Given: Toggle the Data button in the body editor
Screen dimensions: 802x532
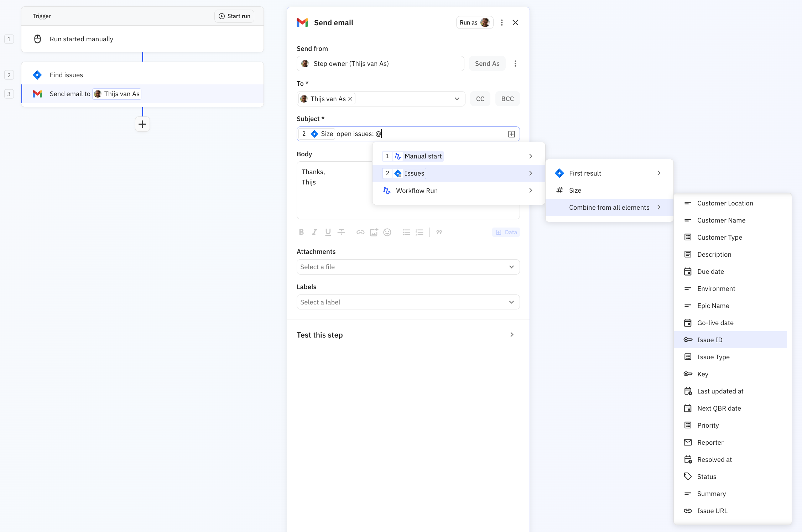Looking at the screenshot, I should pos(506,232).
